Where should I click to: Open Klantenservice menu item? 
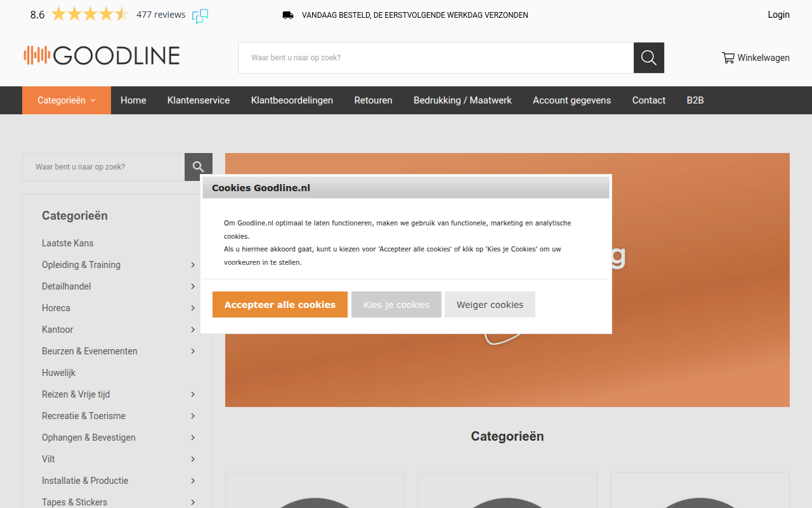[x=199, y=100]
